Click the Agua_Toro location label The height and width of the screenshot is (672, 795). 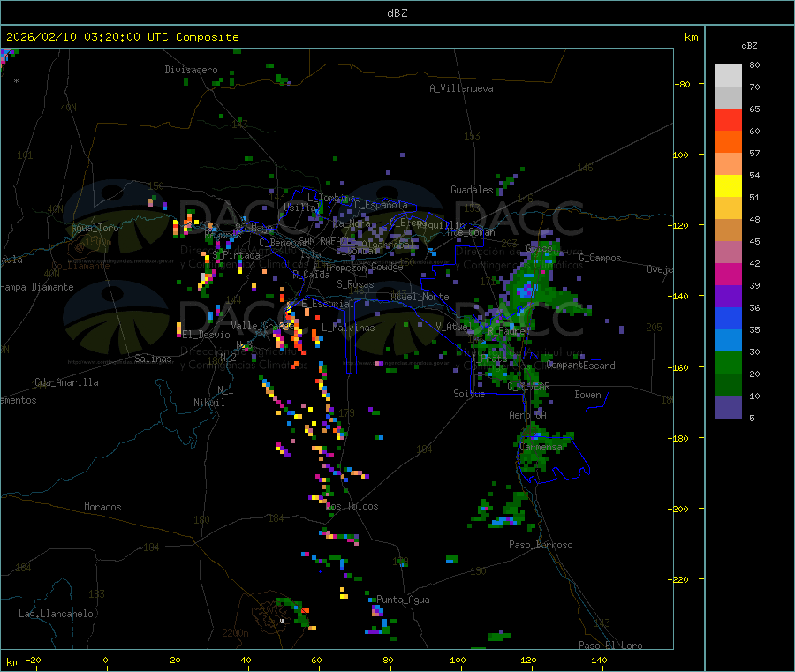point(95,228)
